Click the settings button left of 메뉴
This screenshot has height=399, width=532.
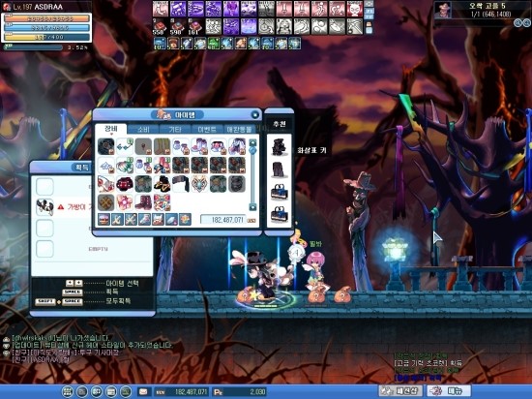tap(400, 391)
